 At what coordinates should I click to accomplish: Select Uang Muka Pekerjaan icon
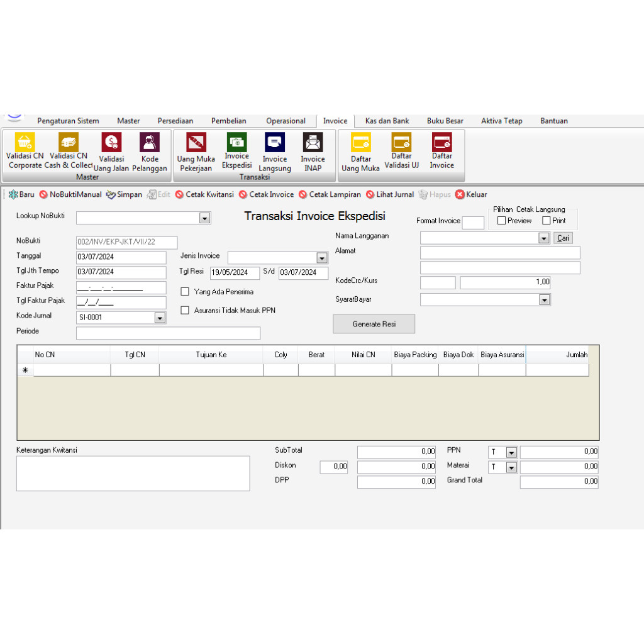tap(196, 143)
